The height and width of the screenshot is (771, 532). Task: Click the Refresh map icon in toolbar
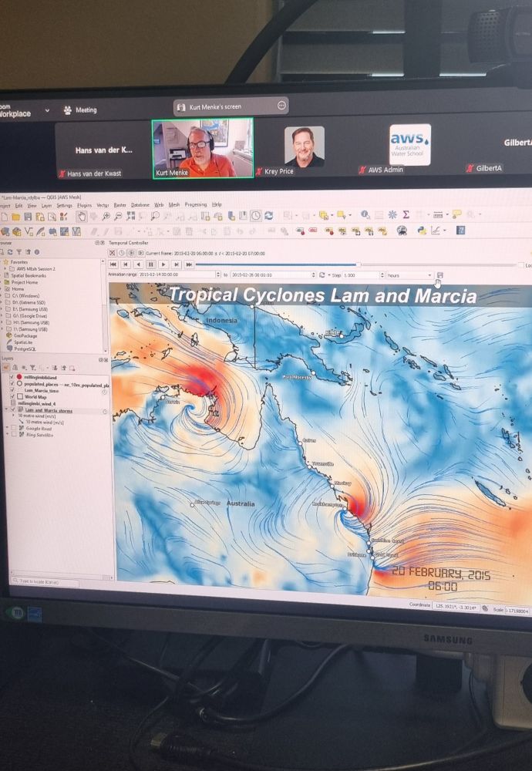pyautogui.click(x=268, y=215)
